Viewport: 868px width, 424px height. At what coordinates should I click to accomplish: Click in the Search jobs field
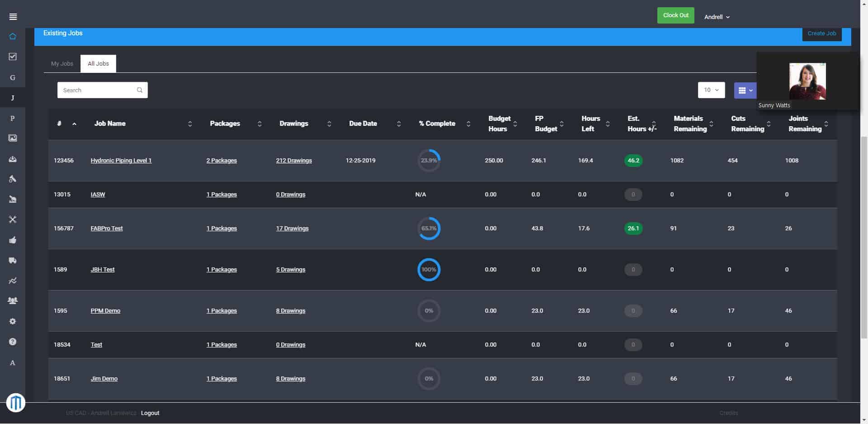coord(103,90)
